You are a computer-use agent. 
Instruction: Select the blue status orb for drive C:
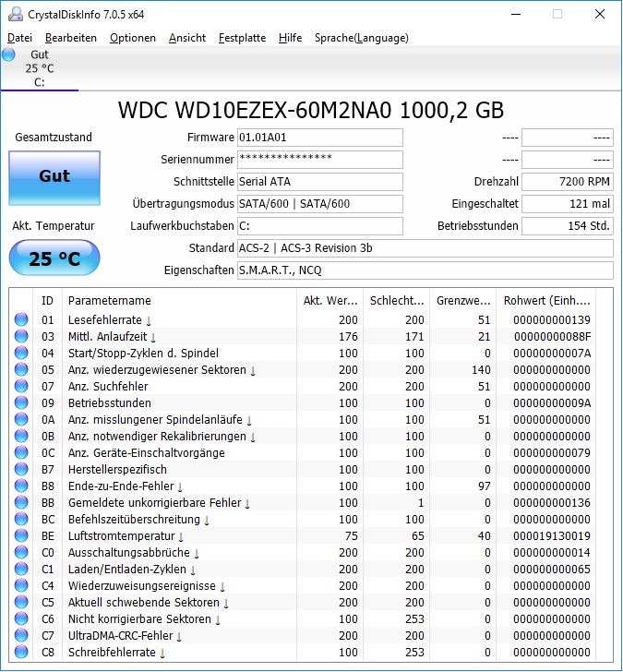(8, 54)
